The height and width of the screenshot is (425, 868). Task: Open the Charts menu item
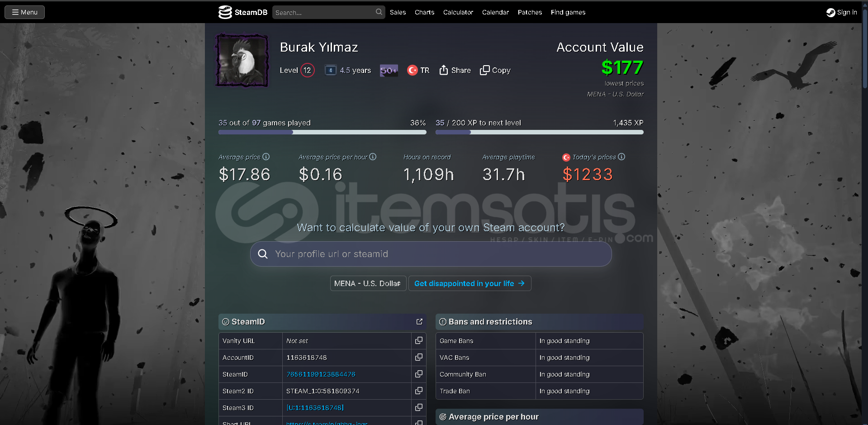tap(424, 12)
